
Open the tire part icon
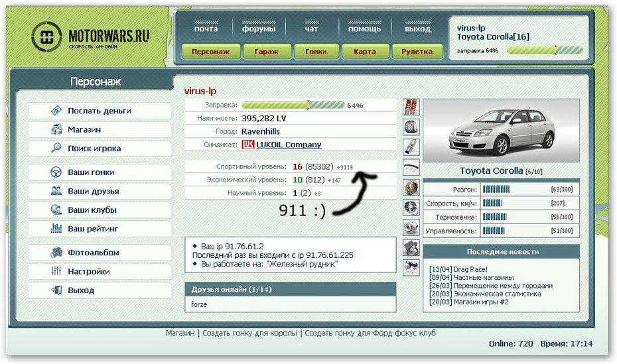coord(411,127)
